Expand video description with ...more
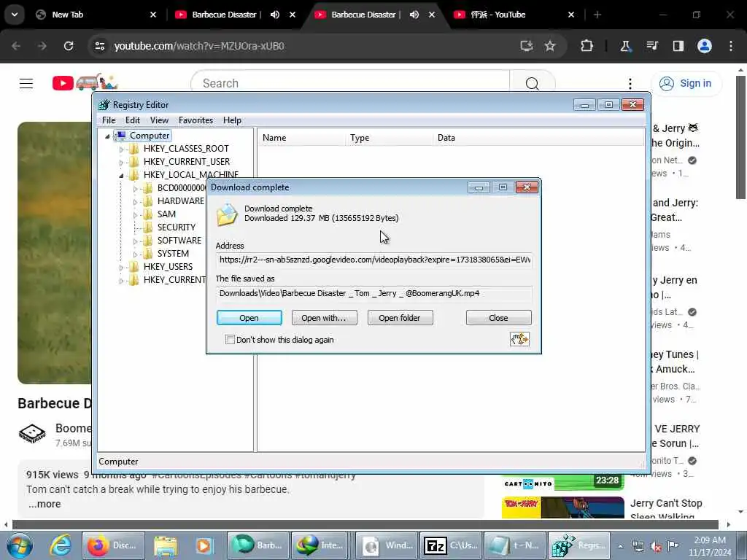Screen dimensions: 747x560 pyautogui.click(x=44, y=504)
